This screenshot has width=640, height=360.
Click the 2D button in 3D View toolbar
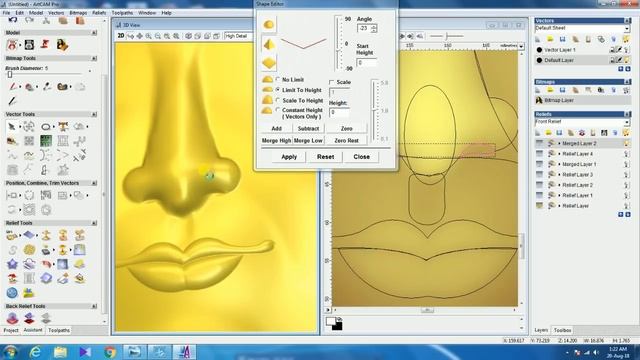(121, 36)
